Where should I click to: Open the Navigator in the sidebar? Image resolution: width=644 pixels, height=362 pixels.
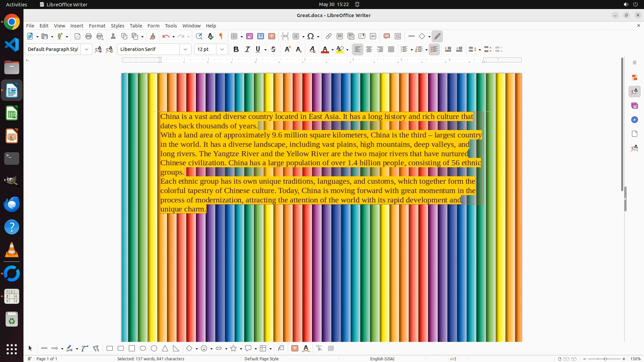[x=634, y=120]
